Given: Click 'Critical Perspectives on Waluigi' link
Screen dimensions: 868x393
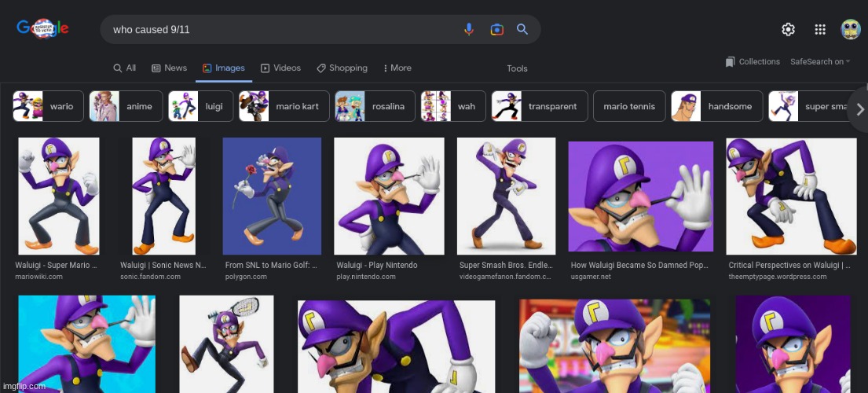Looking at the screenshot, I should click(x=789, y=265).
